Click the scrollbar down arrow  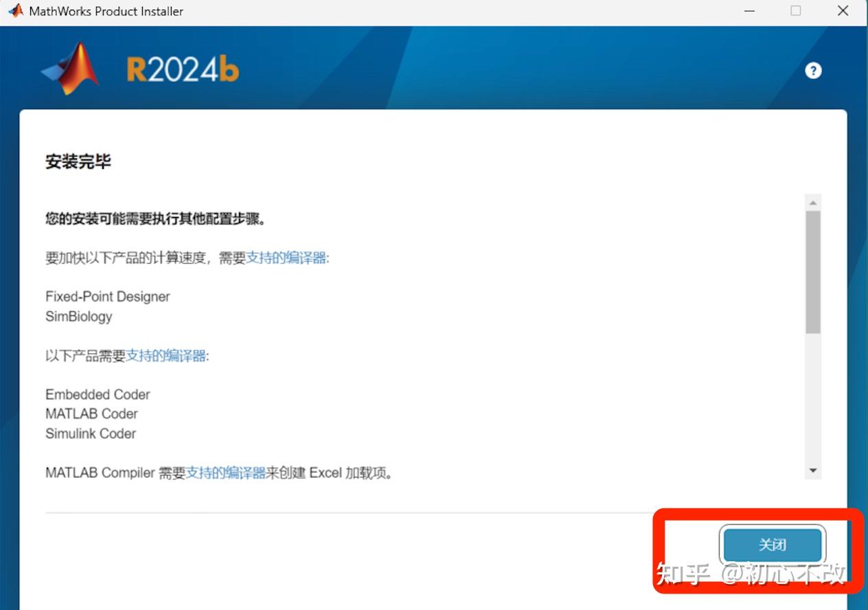click(812, 470)
